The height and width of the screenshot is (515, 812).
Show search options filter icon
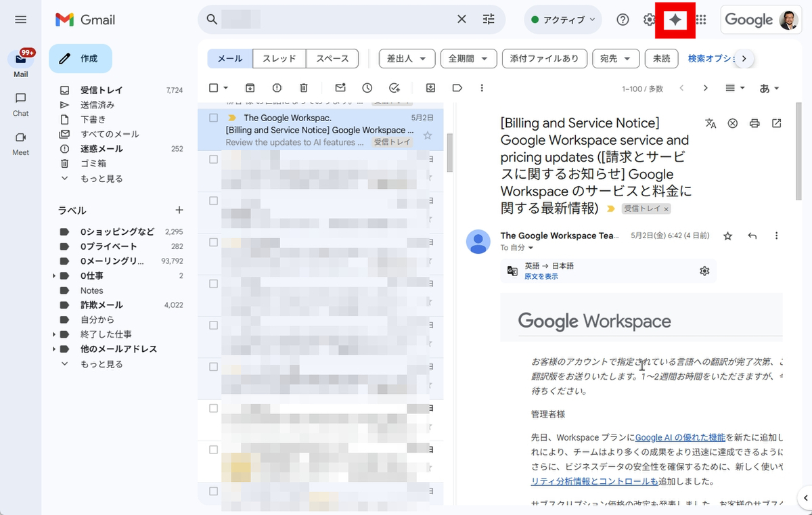pos(489,20)
